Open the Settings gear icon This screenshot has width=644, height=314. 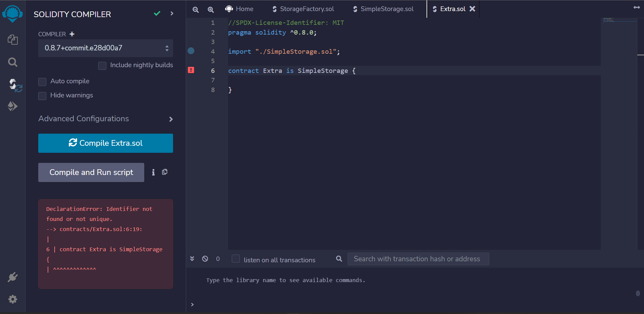[x=13, y=299]
